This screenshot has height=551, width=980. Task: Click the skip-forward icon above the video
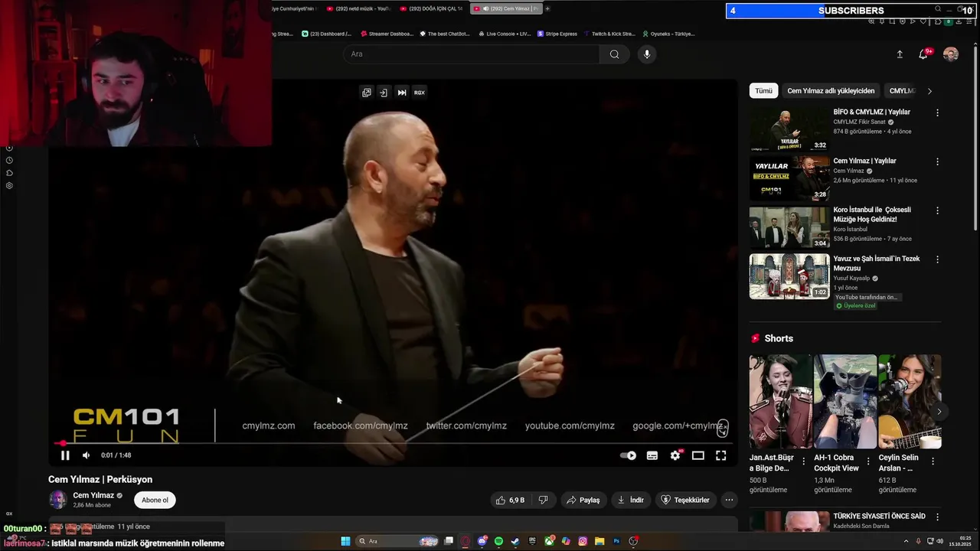pyautogui.click(x=402, y=93)
